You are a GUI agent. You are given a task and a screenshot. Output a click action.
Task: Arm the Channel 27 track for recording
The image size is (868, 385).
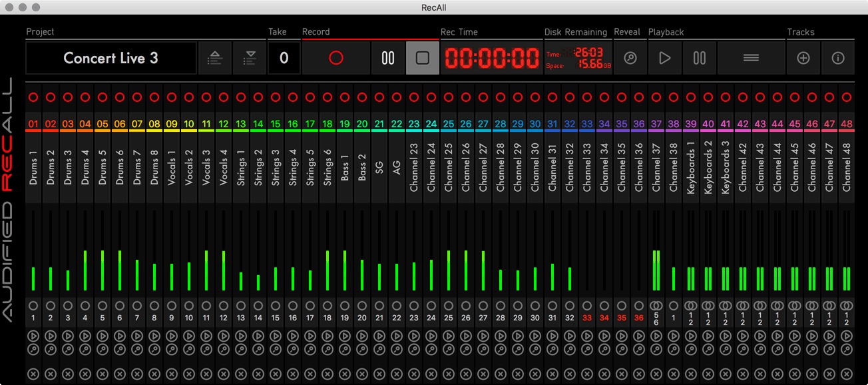pyautogui.click(x=483, y=97)
